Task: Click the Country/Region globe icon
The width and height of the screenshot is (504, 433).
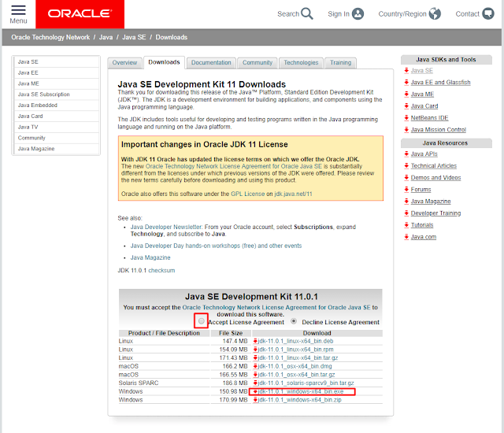Action: tap(435, 14)
